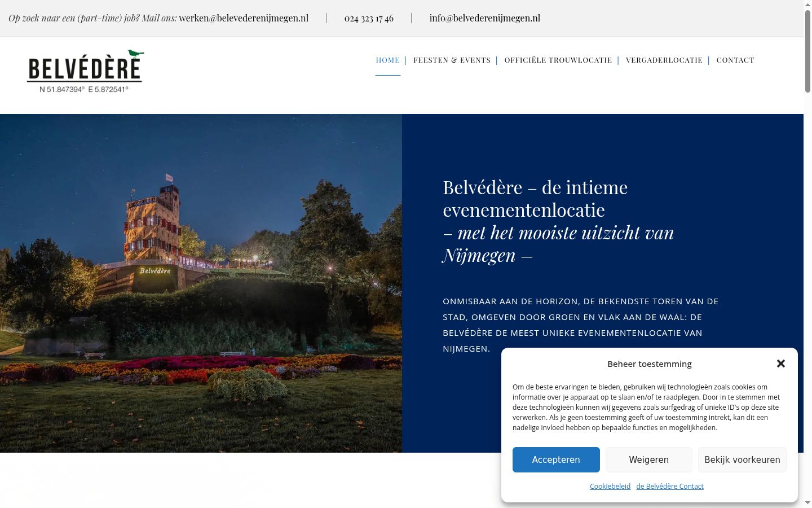Email info@belvederenijmegen.nl link
Image resolution: width=812 pixels, height=508 pixels.
pos(485,18)
